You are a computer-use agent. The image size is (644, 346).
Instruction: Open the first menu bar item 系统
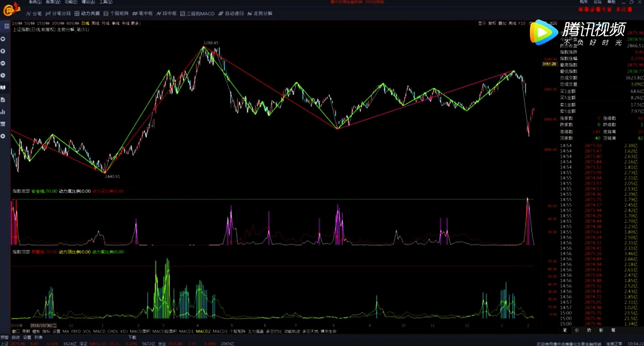click(35, 2)
